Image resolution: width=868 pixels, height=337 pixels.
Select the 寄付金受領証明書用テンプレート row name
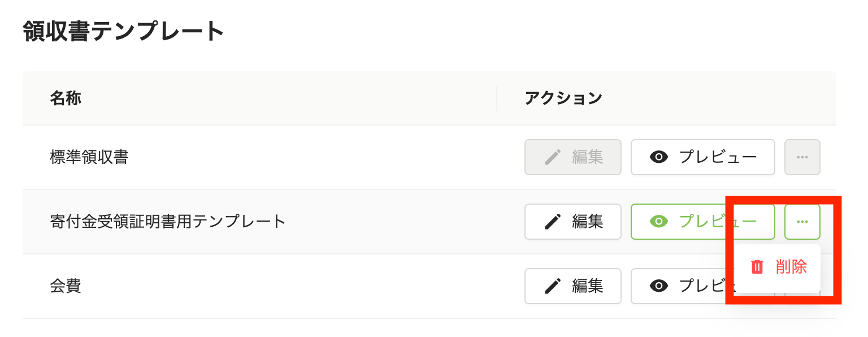point(168,222)
